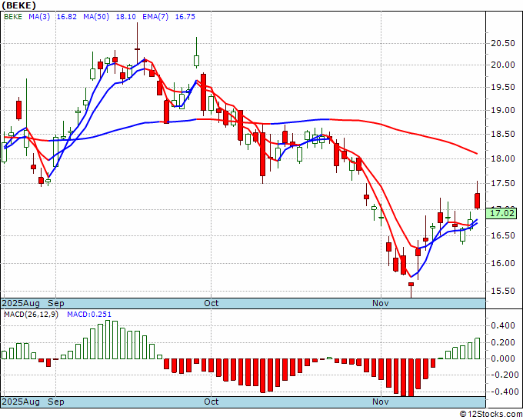Click the 17.50 price axis label
Image resolution: width=523 pixels, height=420 pixels.
[503, 184]
